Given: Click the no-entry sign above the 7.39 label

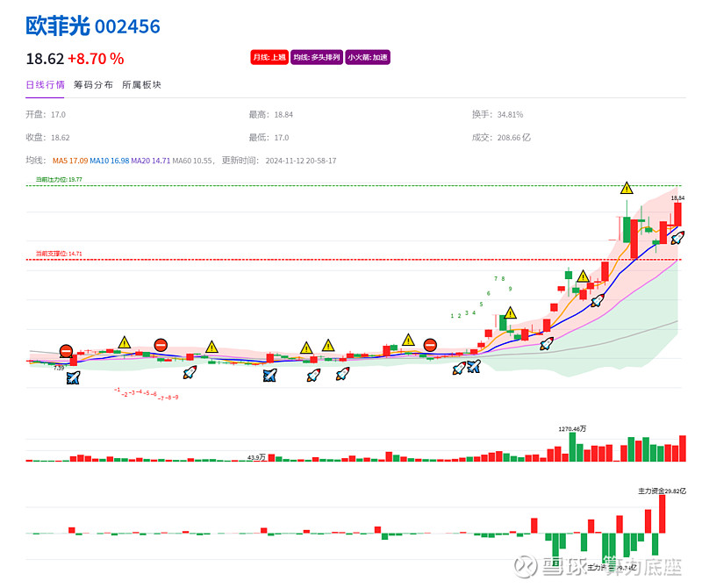Looking at the screenshot, I should pyautogui.click(x=66, y=351).
